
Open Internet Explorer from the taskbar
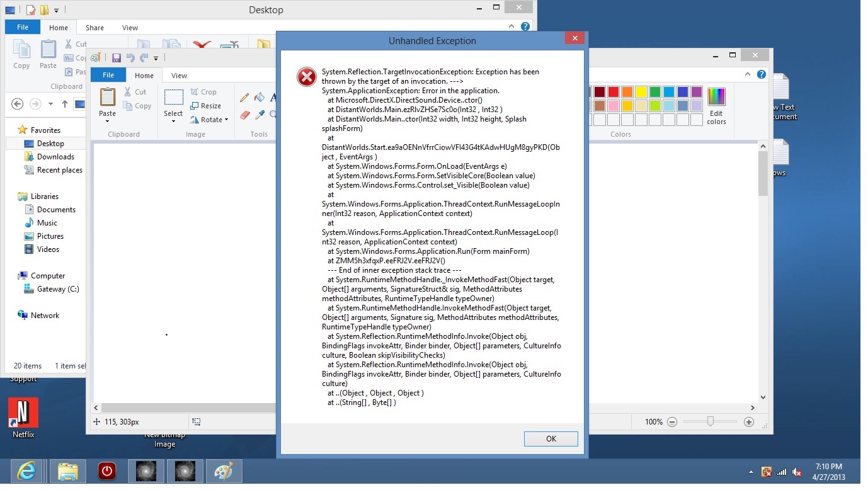pyautogui.click(x=26, y=471)
